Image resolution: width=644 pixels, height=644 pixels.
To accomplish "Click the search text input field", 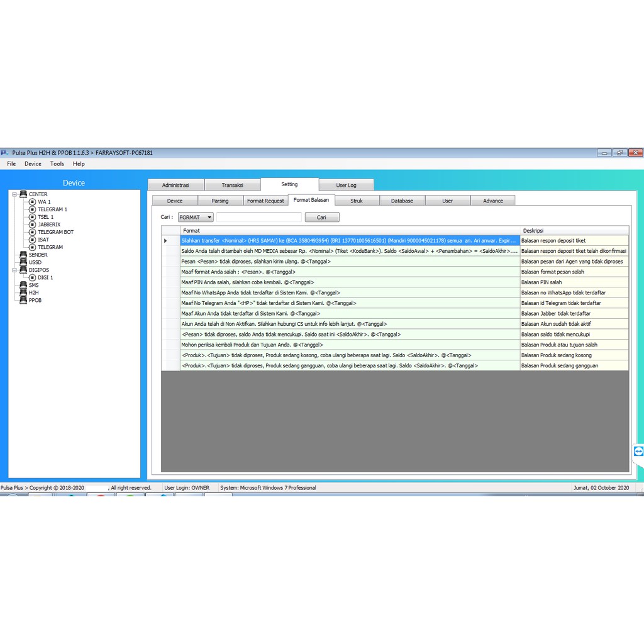I will 258,217.
